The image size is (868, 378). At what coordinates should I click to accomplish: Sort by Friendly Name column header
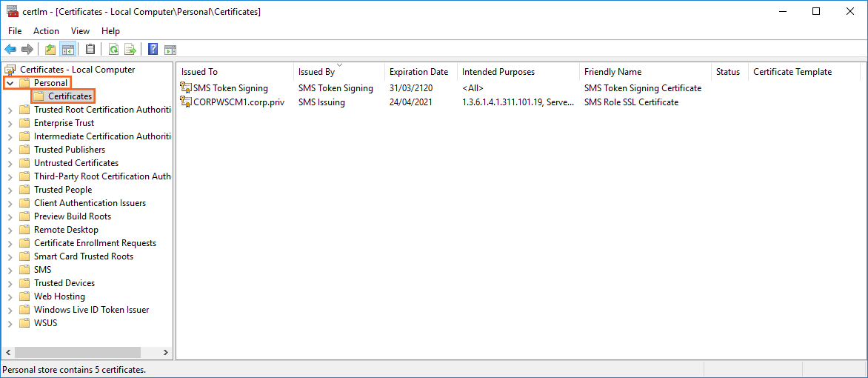612,72
